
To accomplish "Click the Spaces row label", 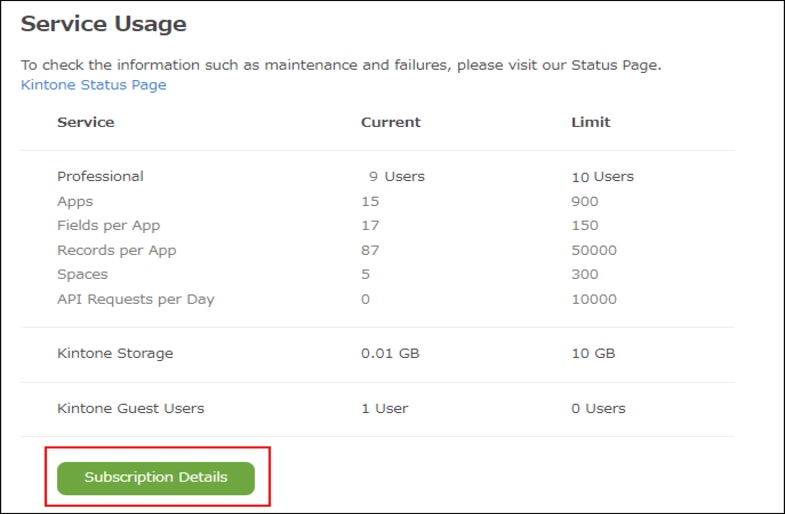I will tap(83, 274).
